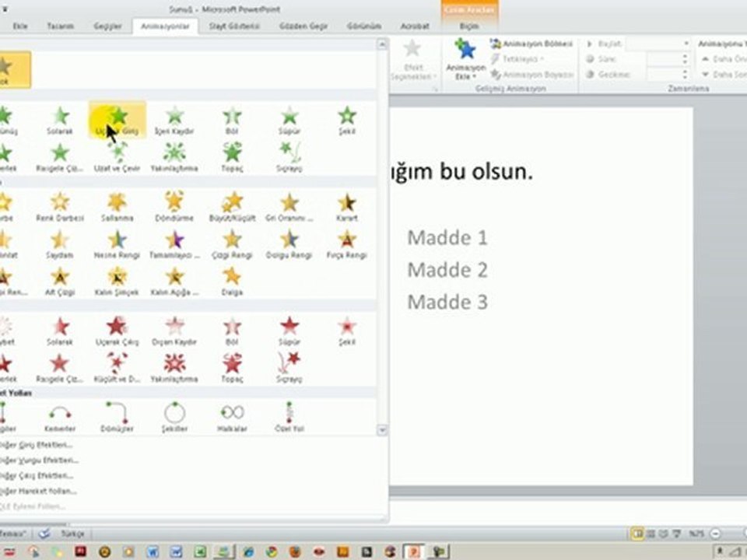Apply the green Topaç entrance animation
This screenshot has height=560, width=747.
coord(232,158)
